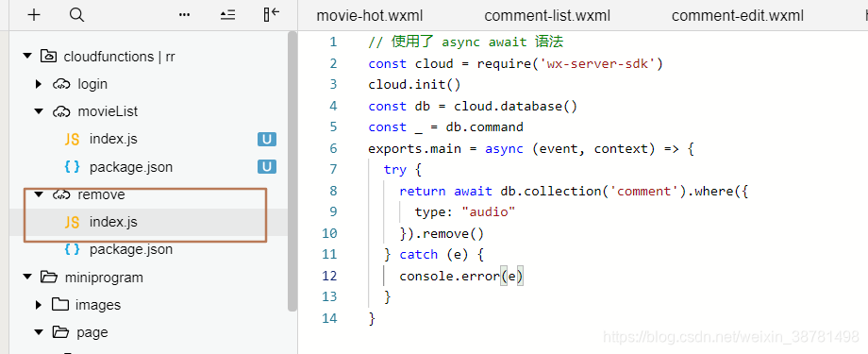
Task: Click the try keyword on line 7
Action: [x=395, y=170]
